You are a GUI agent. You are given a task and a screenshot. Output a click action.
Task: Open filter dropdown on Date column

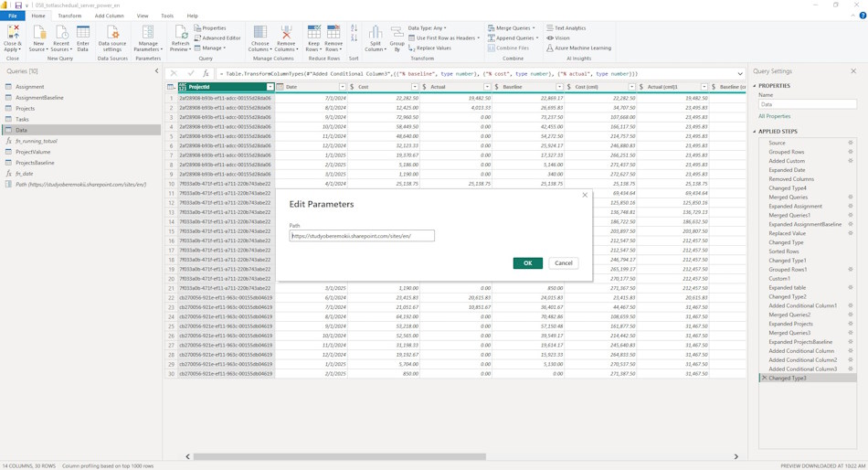(x=342, y=87)
